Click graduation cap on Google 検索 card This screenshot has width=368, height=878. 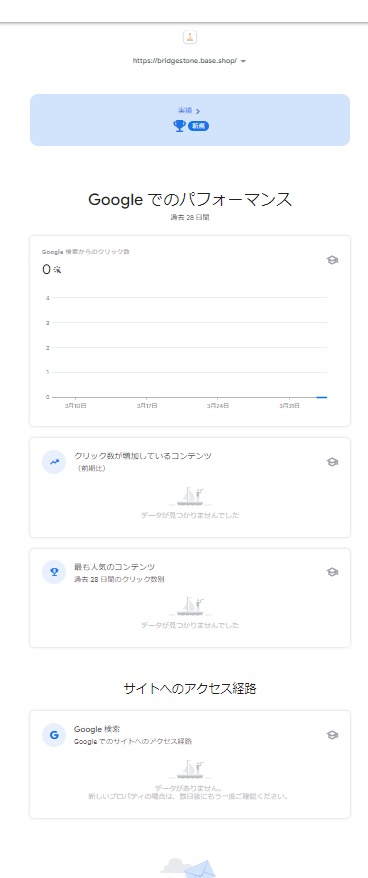332,735
